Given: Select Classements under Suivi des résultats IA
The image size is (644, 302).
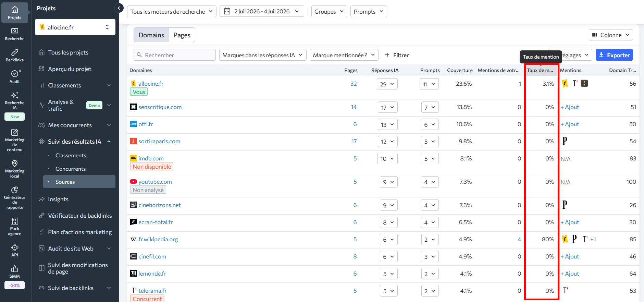Looking at the screenshot, I should pos(71,155).
